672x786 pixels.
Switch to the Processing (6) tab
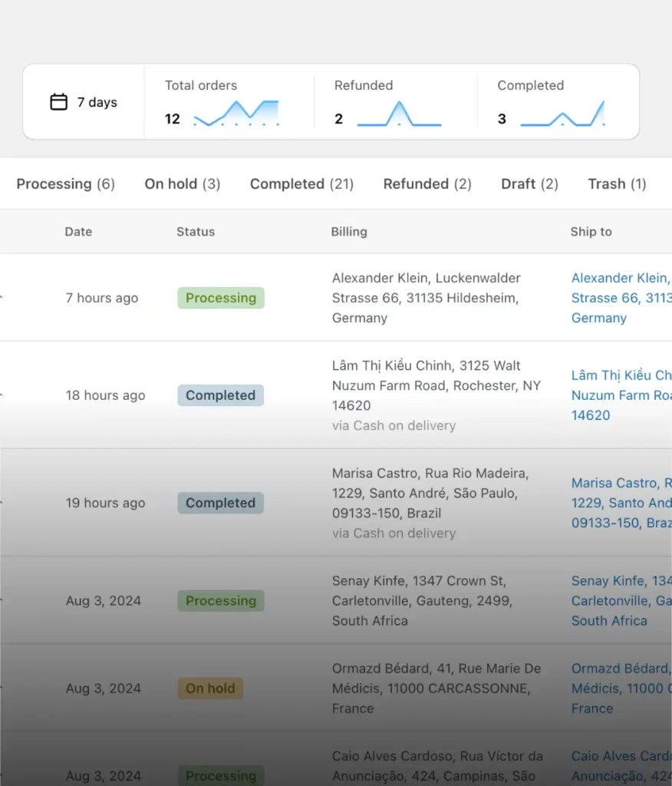click(66, 184)
